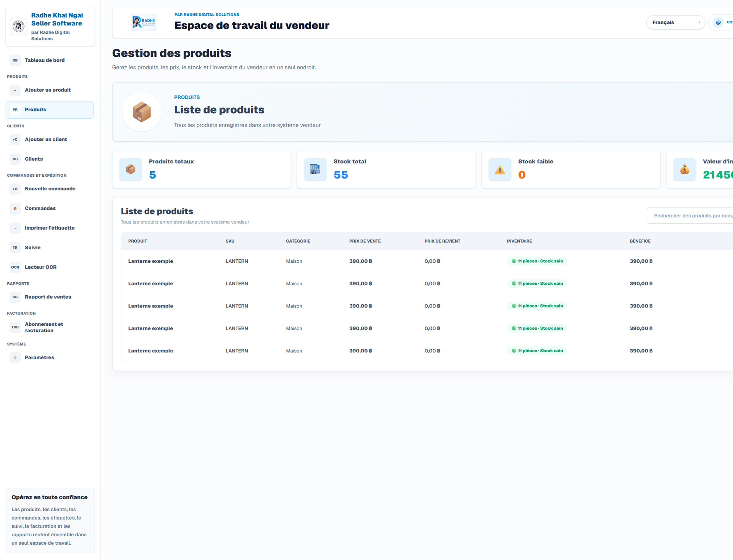Open Lecteur OCR
The width and height of the screenshot is (733, 560).
point(50,267)
